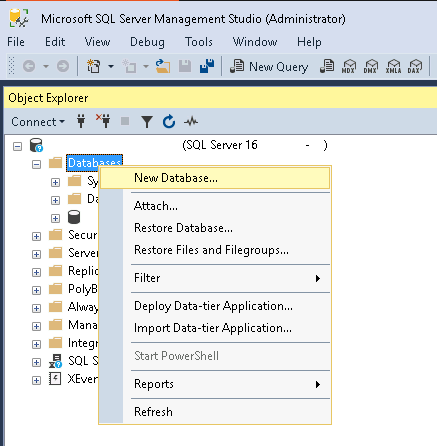Click the Filter funnel icon
The height and width of the screenshot is (446, 437).
(147, 122)
